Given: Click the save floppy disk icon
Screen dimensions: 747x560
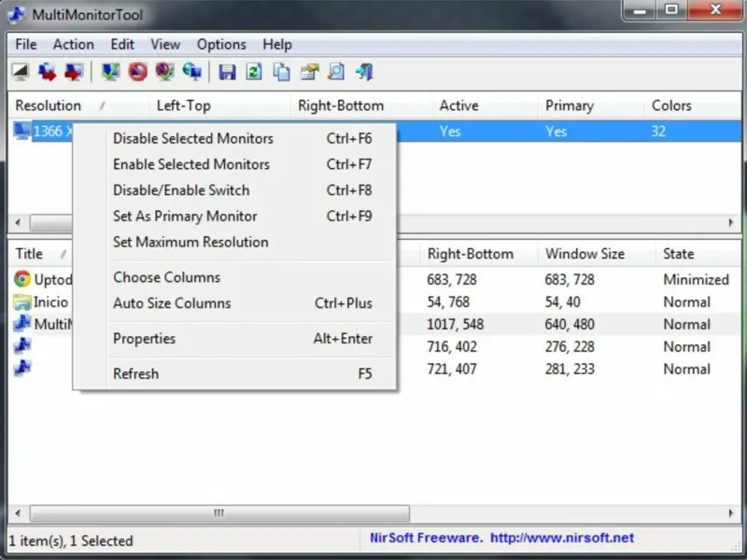Looking at the screenshot, I should [227, 72].
